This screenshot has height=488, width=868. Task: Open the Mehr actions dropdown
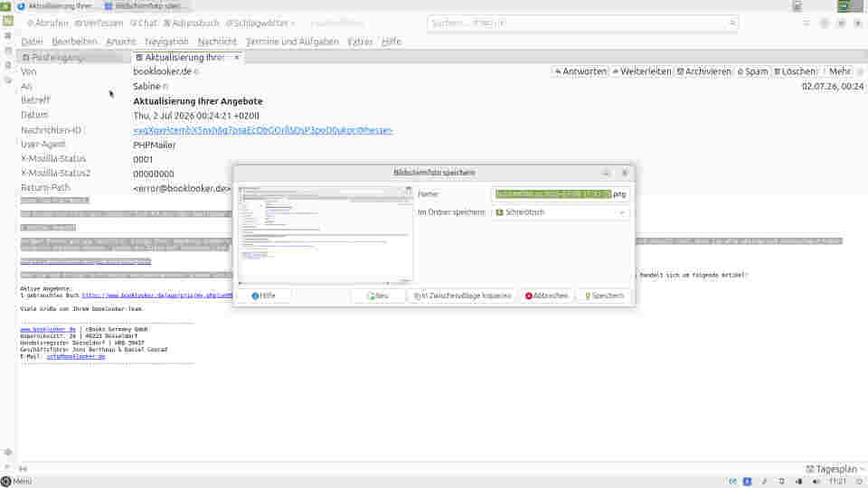[839, 71]
